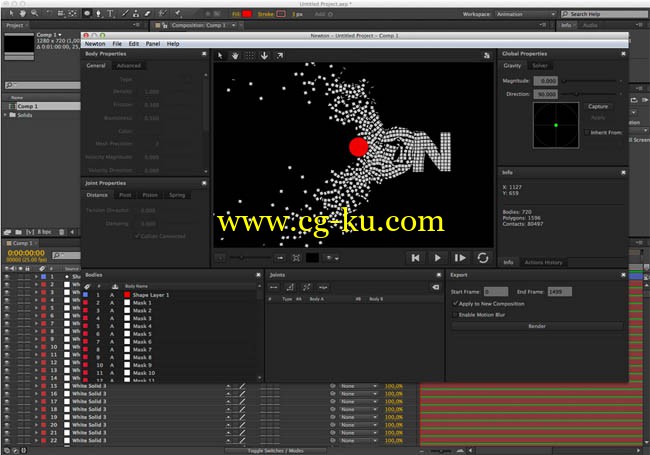Select the Puppet Pin tool in After Effects
The width and height of the screenshot is (650, 455).
(178, 13)
